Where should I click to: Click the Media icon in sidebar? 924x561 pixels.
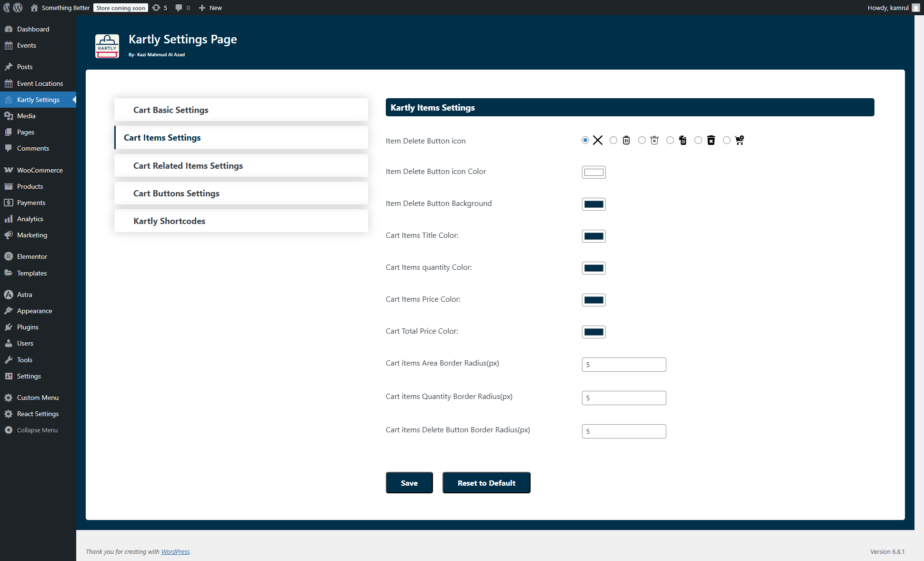tap(9, 116)
